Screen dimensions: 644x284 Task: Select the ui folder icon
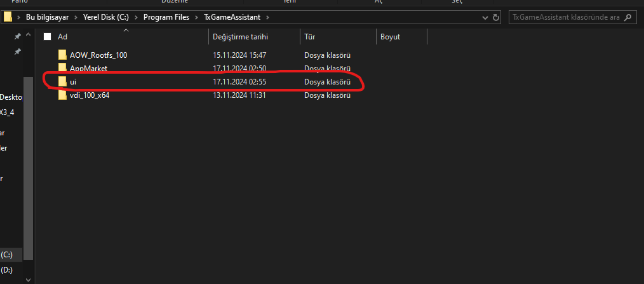pyautogui.click(x=62, y=82)
